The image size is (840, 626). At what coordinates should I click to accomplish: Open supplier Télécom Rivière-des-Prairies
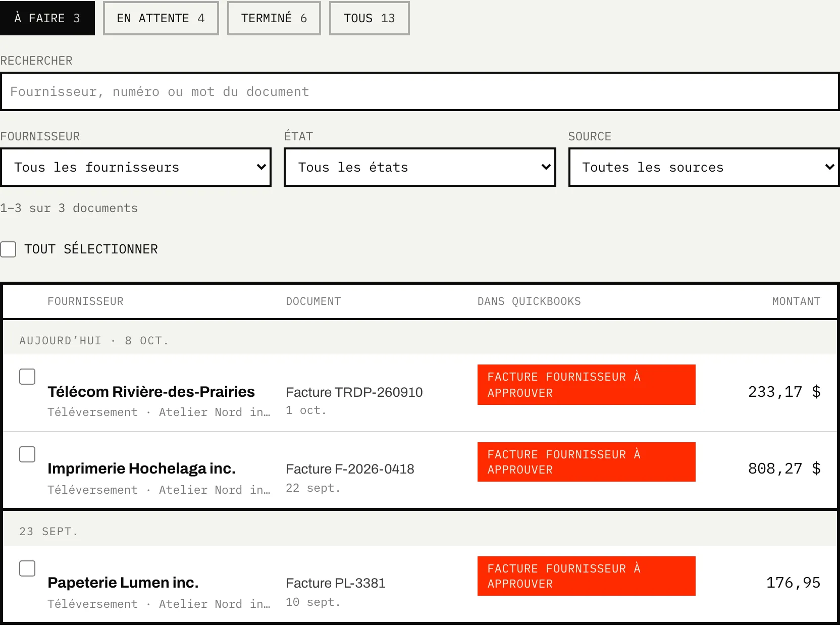tap(151, 392)
